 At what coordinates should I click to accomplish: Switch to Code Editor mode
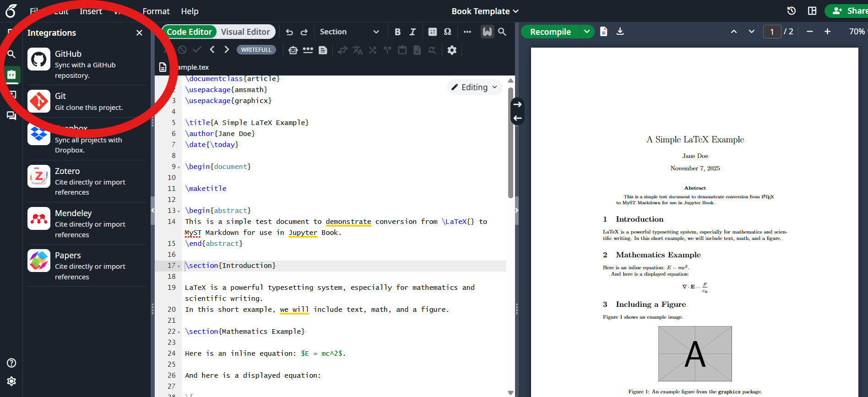(189, 32)
